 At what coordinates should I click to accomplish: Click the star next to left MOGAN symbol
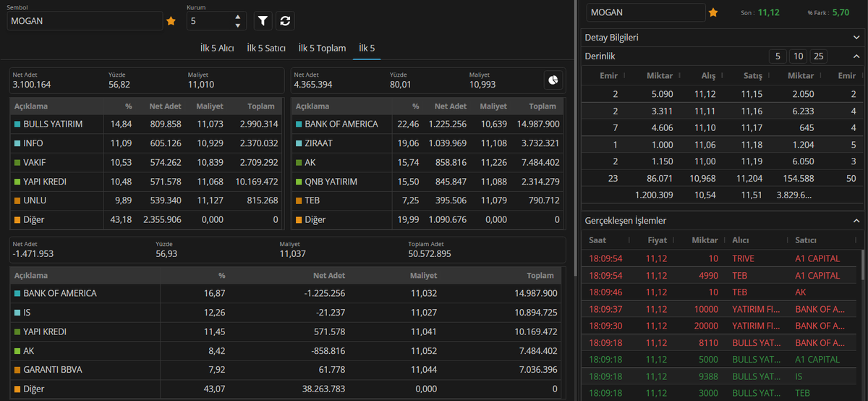[x=171, y=21]
